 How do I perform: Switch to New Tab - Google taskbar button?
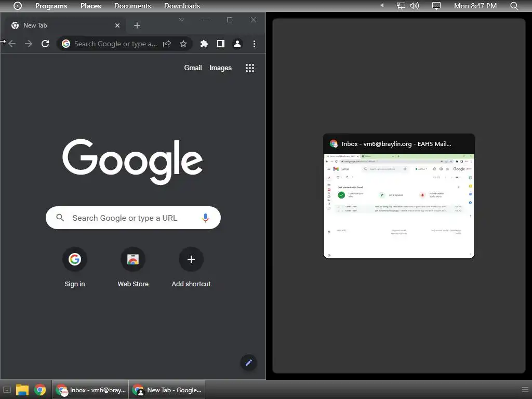click(167, 390)
